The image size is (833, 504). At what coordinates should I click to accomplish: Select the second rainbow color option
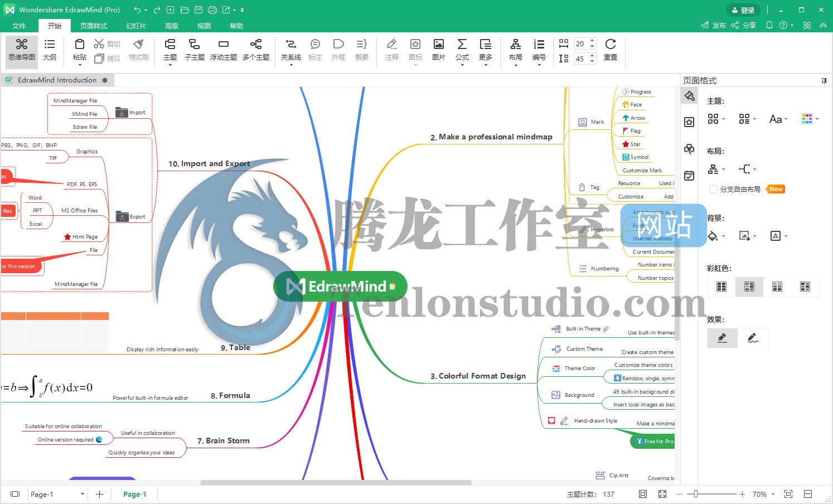click(x=749, y=287)
